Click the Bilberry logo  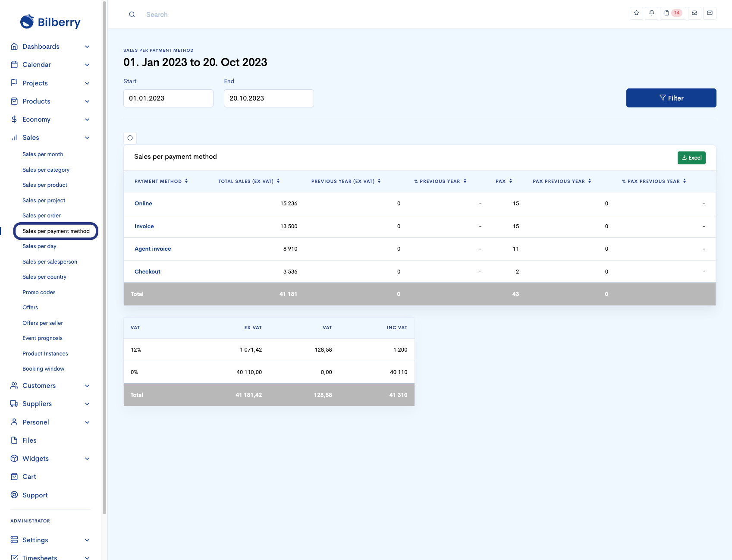(x=50, y=22)
